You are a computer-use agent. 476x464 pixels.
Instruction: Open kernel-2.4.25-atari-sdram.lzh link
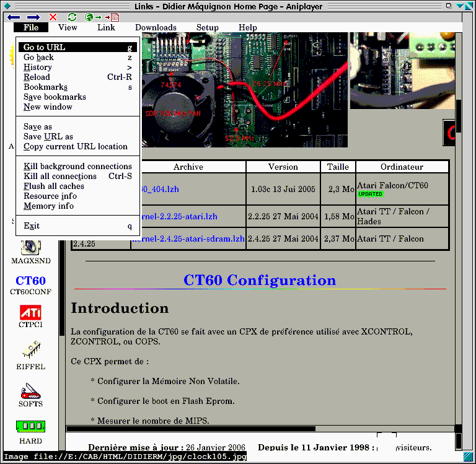(188, 239)
